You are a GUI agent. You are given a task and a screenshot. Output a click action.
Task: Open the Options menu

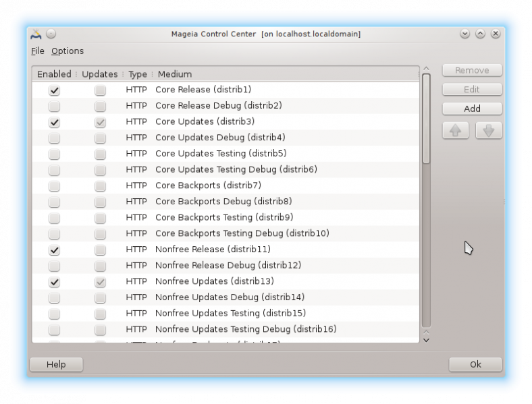(x=68, y=51)
